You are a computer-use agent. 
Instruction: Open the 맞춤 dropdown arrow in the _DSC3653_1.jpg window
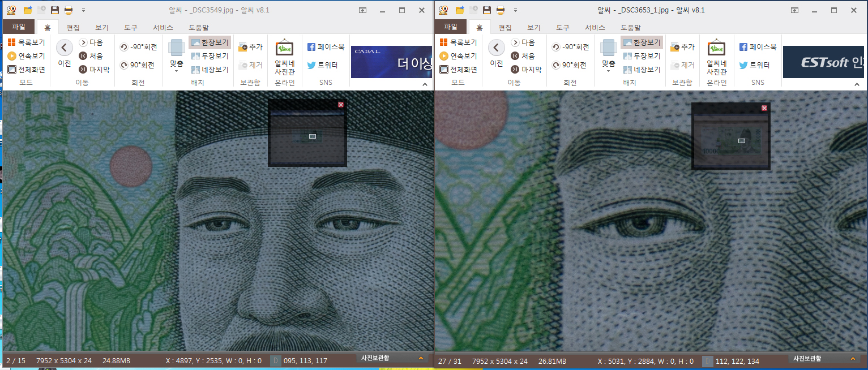[609, 71]
